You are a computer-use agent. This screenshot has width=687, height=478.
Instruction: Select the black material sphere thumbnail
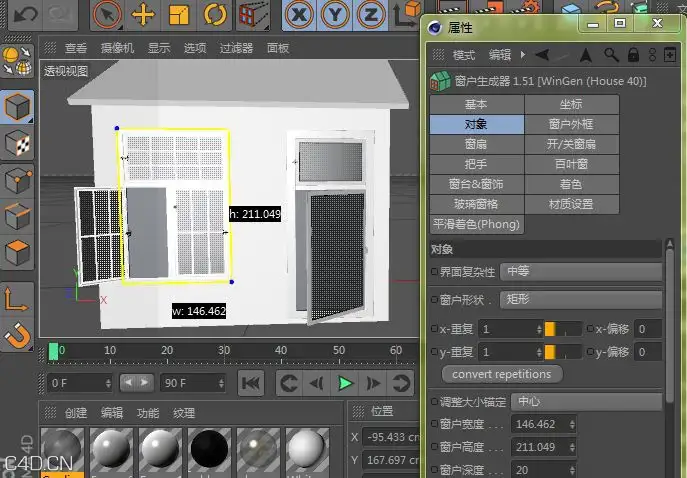point(209,450)
